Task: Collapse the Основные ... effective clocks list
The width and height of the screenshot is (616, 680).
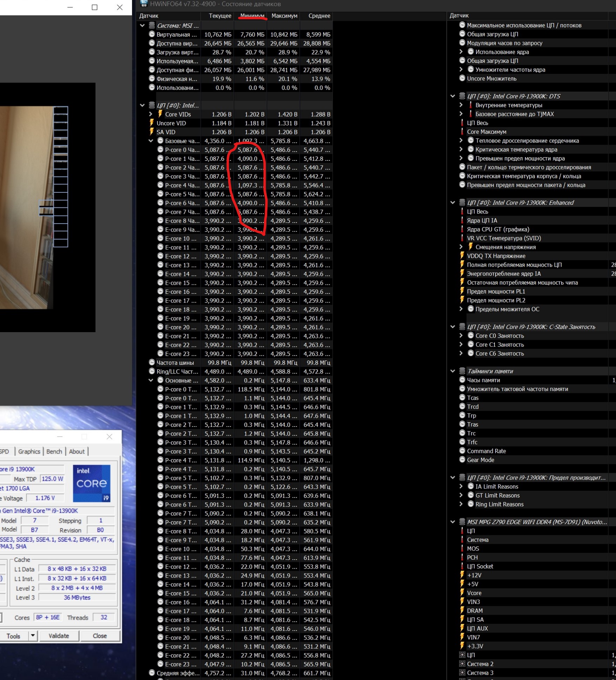Action: [x=151, y=380]
